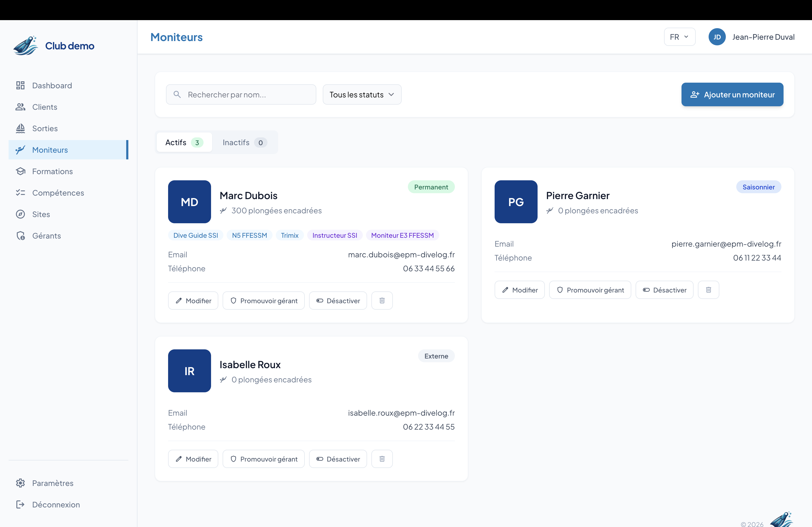Click the Club demo logo icon
This screenshot has height=527, width=812.
26,46
